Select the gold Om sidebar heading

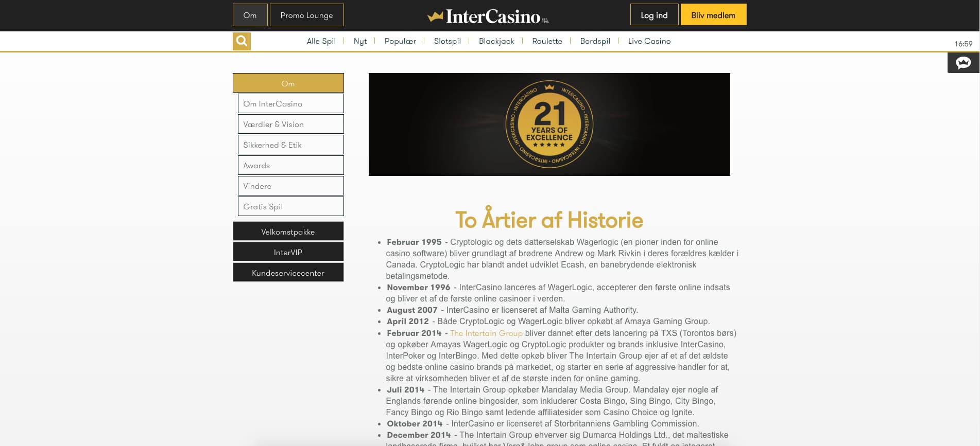tap(288, 83)
